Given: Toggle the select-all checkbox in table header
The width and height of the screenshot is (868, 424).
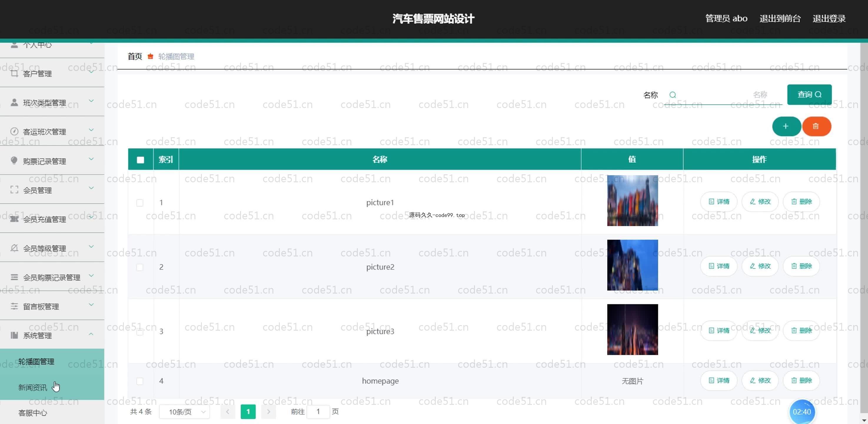Looking at the screenshot, I should pyautogui.click(x=141, y=160).
